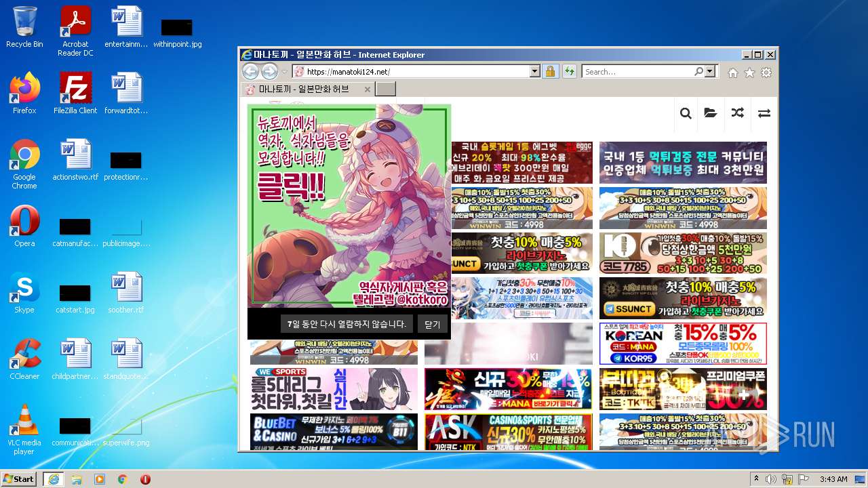
Task: Open the Recycle Bin desktop icon
Action: pos(24,27)
